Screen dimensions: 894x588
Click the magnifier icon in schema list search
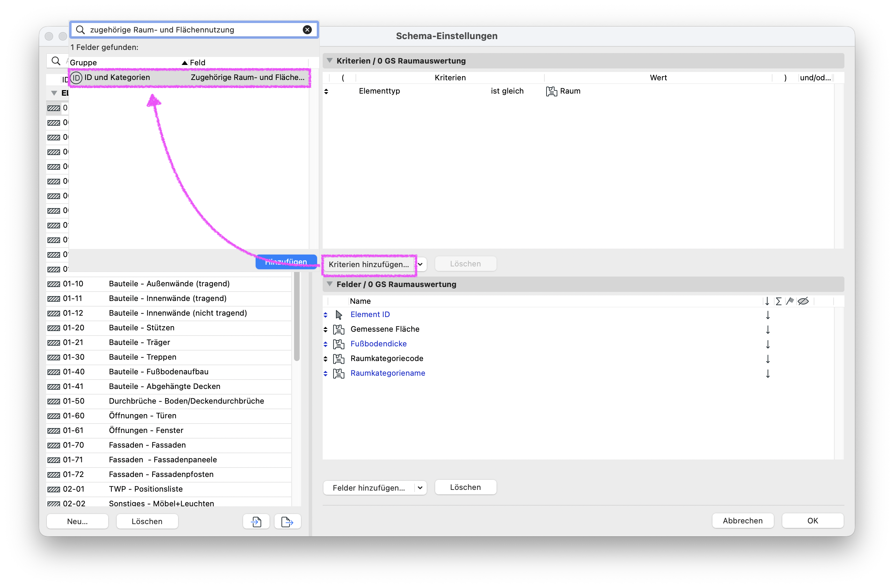56,61
